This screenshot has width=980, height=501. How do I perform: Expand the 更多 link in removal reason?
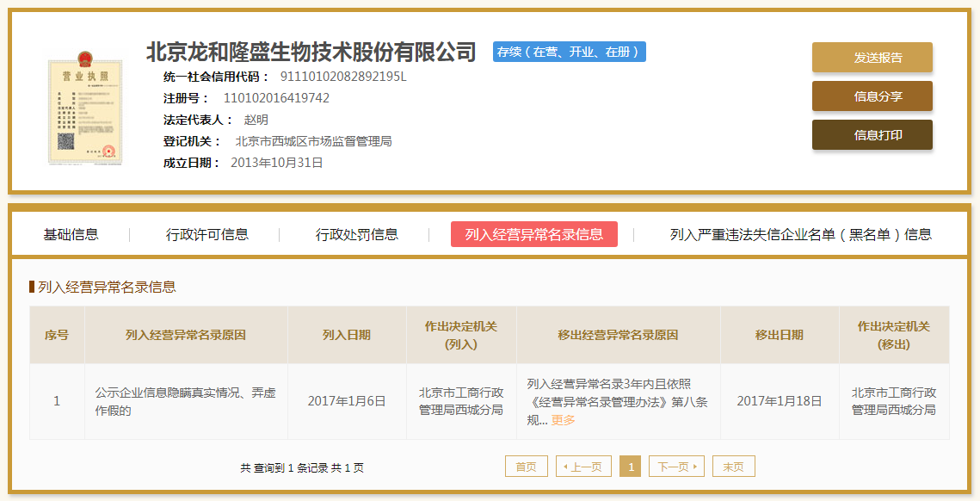coord(564,420)
